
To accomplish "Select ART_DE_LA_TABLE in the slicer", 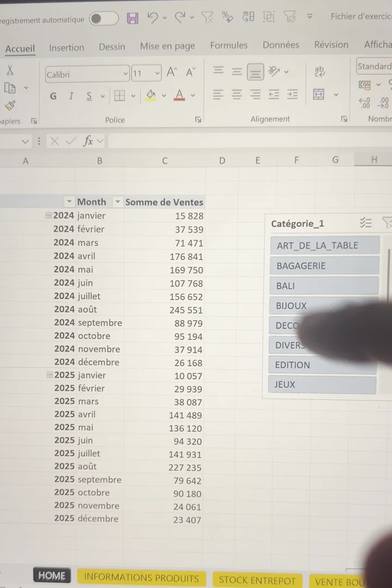I will [324, 245].
